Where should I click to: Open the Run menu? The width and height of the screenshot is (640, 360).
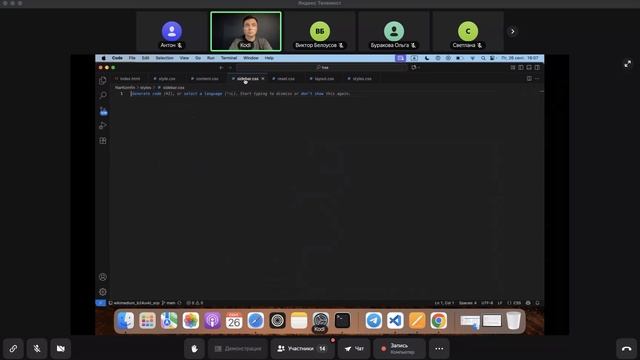[211, 58]
